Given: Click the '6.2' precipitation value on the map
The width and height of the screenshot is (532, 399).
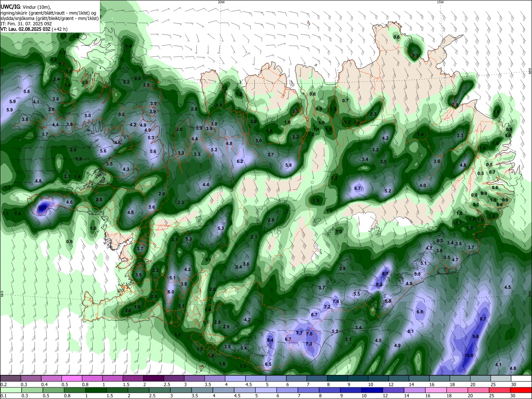Looking at the screenshot, I should (240, 161).
